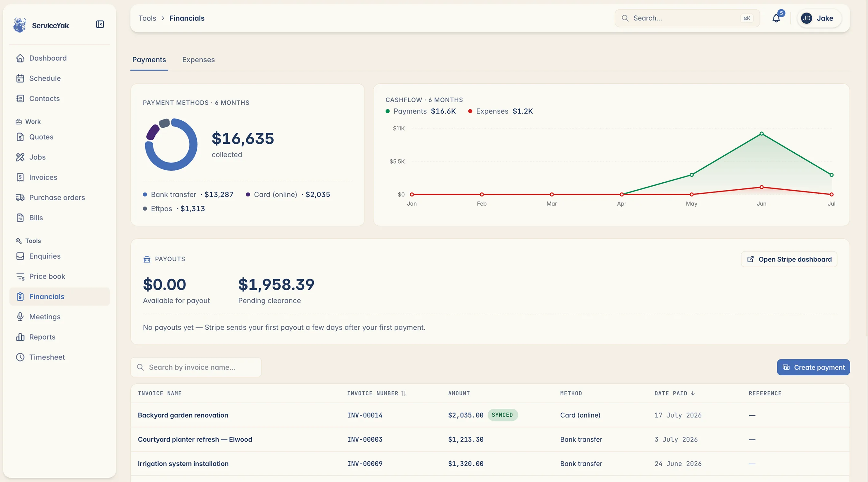Toggle Date Paid sort arrow
Image resolution: width=868 pixels, height=482 pixels.
coord(693,393)
